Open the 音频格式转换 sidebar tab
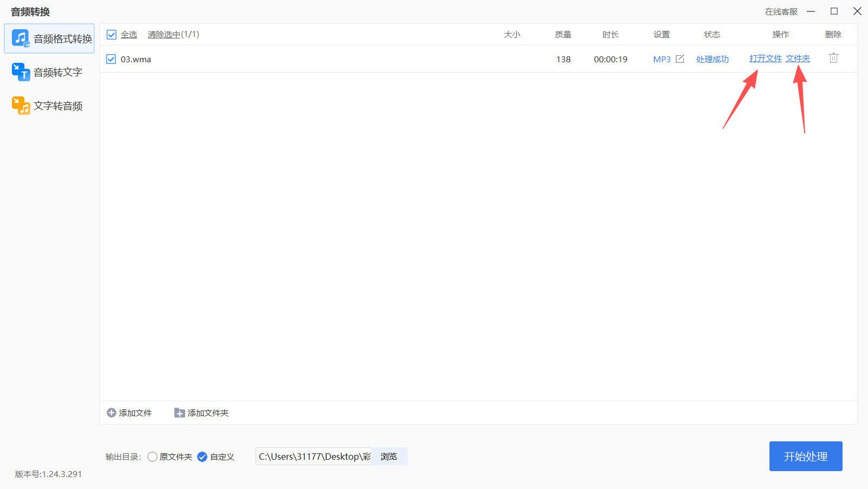The height and width of the screenshot is (489, 868). (x=49, y=38)
